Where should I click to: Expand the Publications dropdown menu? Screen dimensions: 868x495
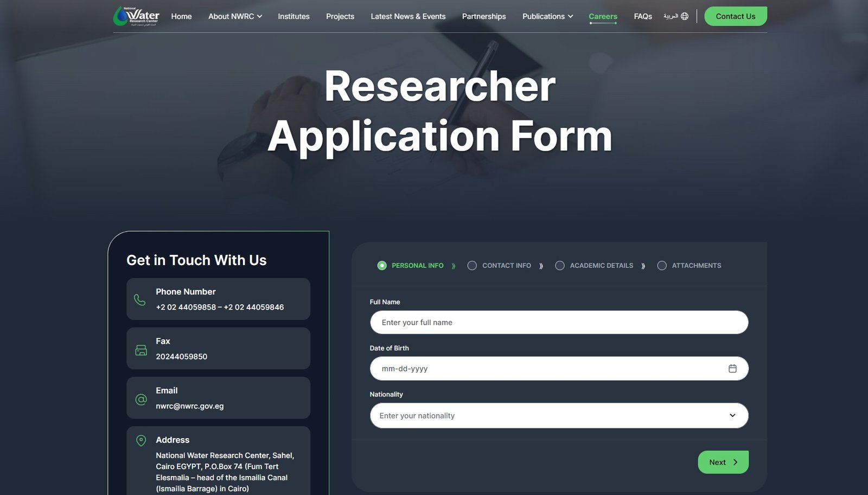[x=547, y=16]
